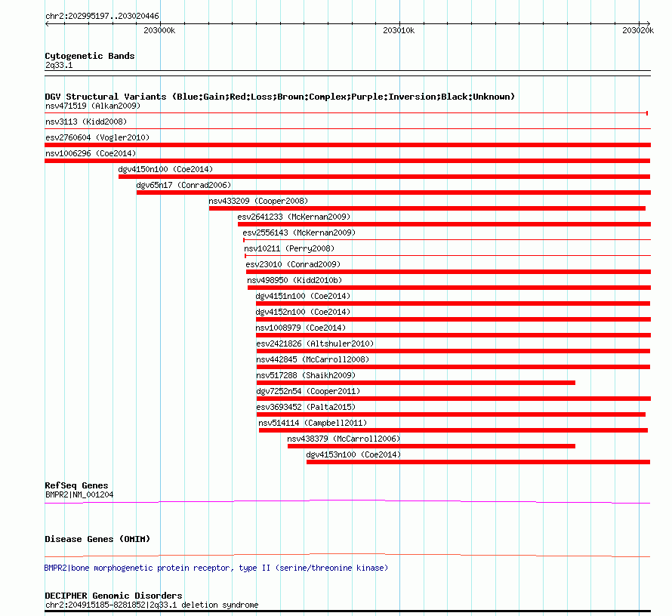
Task: Click the esv2556143 (McKernan2009) label
Action: pyautogui.click(x=299, y=233)
